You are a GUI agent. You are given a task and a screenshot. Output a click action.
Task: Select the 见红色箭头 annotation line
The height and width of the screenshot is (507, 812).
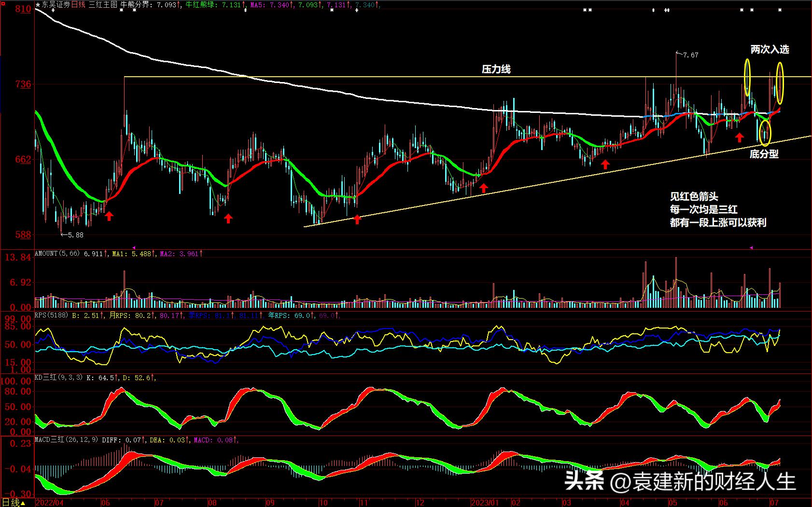(x=694, y=196)
